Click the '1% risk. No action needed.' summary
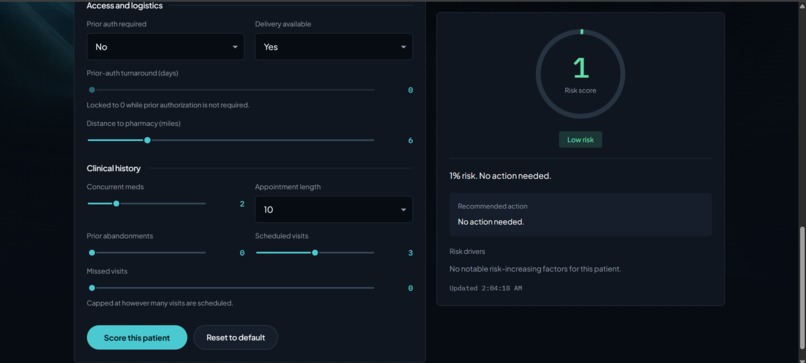Screen dimensions: 806x363 pyautogui.click(x=500, y=176)
